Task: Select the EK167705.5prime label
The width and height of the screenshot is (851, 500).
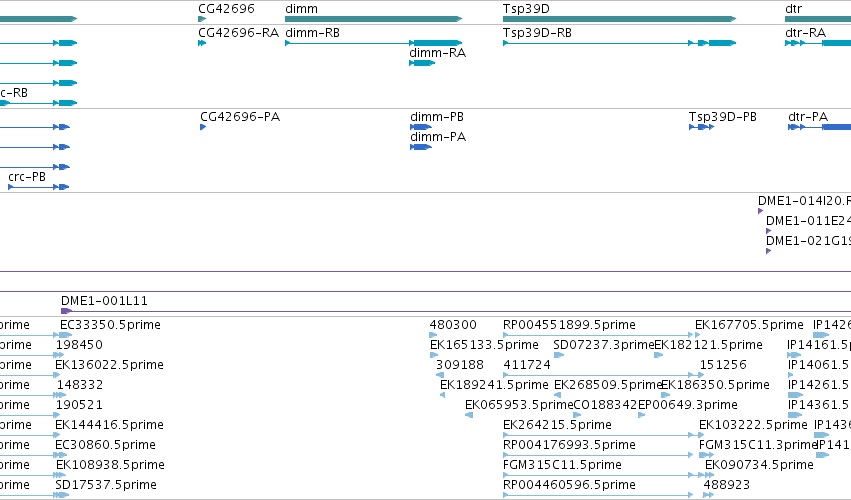Action: [749, 325]
